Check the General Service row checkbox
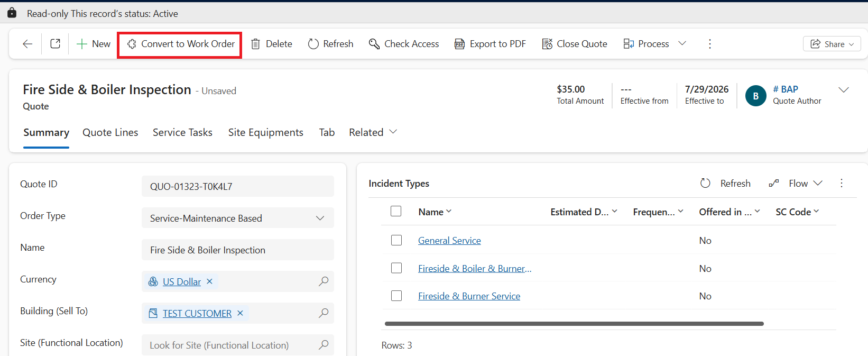Viewport: 868px width, 356px height. coord(396,240)
